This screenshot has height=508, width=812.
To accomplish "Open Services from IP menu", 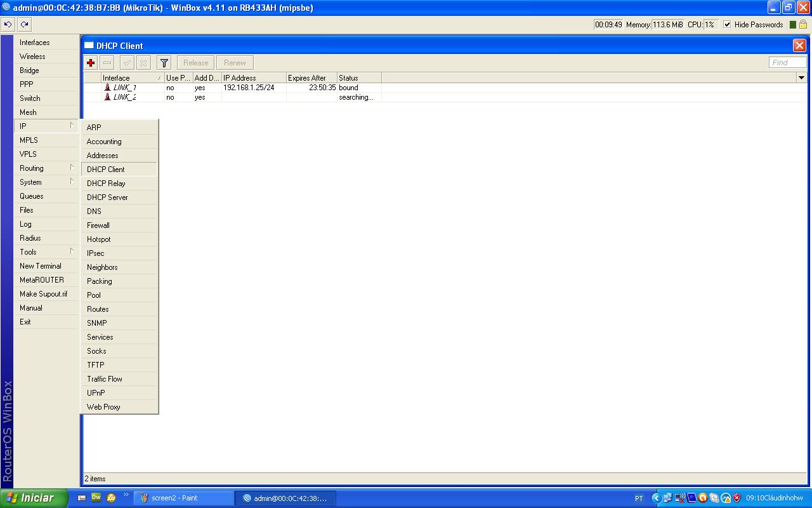I will 119,337.
